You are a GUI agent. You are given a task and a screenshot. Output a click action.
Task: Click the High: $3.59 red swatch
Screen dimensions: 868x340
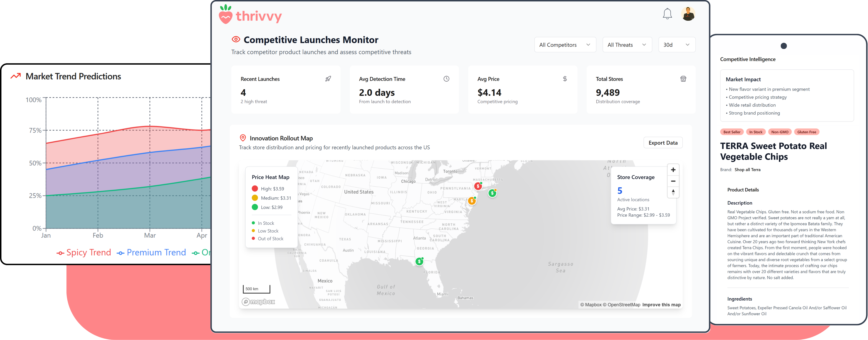[255, 189]
